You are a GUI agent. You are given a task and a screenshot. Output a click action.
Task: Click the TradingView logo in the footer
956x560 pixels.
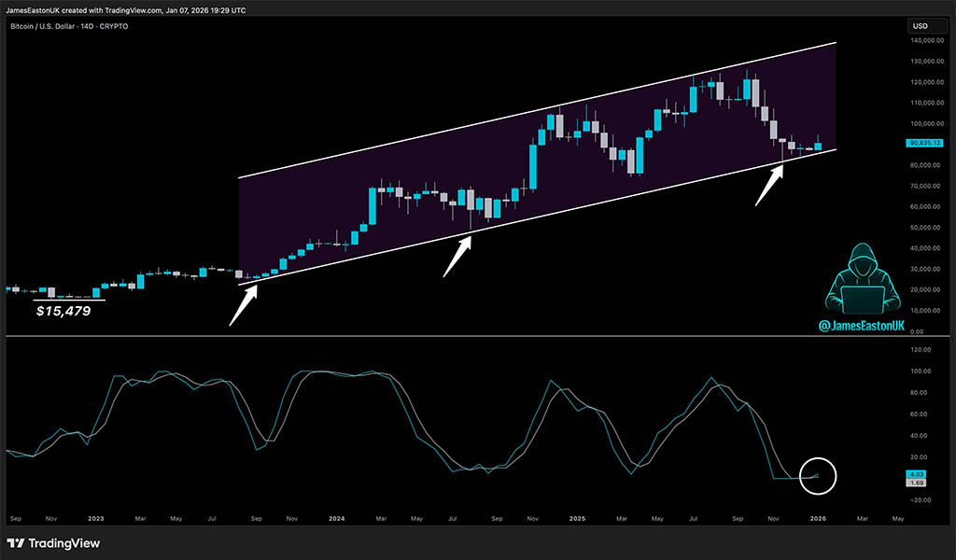[x=53, y=543]
